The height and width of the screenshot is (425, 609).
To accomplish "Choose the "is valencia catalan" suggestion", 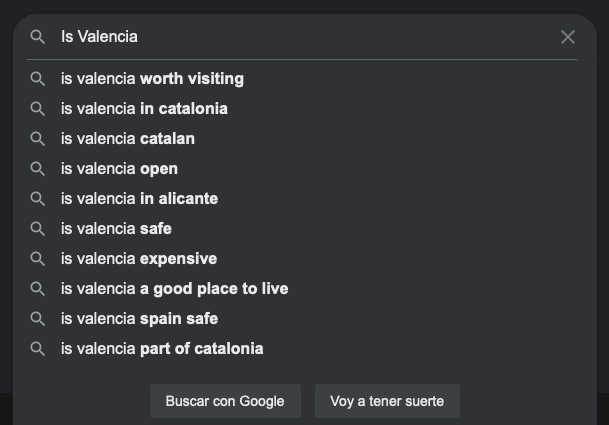I will 128,139.
